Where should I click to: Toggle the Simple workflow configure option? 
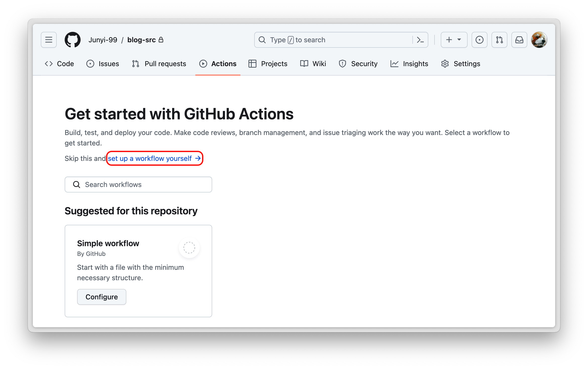[101, 297]
